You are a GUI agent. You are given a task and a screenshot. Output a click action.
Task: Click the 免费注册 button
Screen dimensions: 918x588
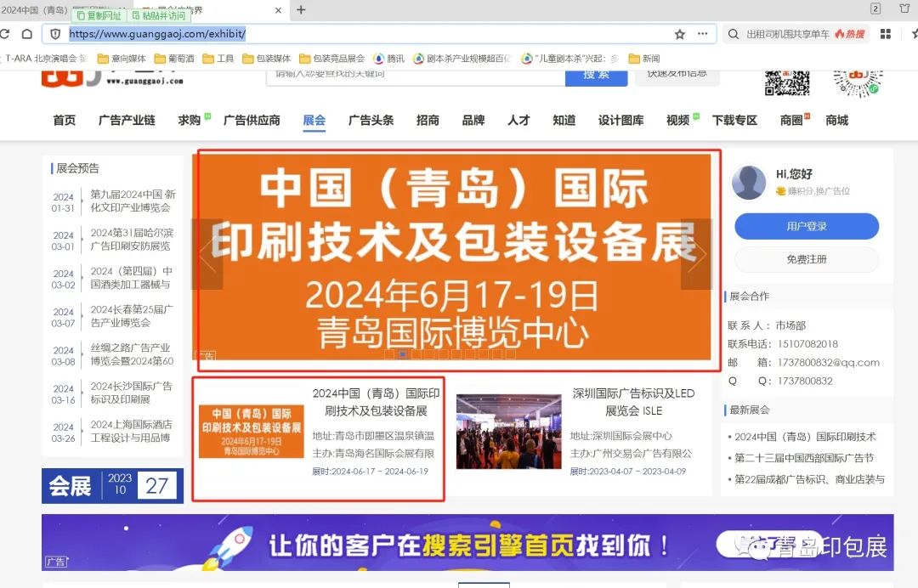[x=806, y=259]
